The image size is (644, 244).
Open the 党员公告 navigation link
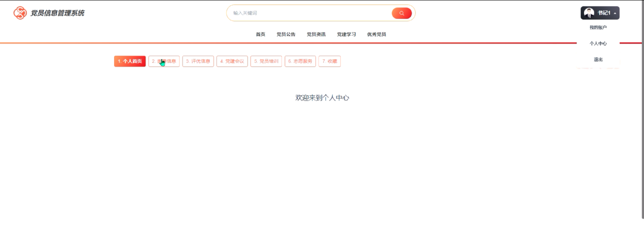pyautogui.click(x=286, y=35)
